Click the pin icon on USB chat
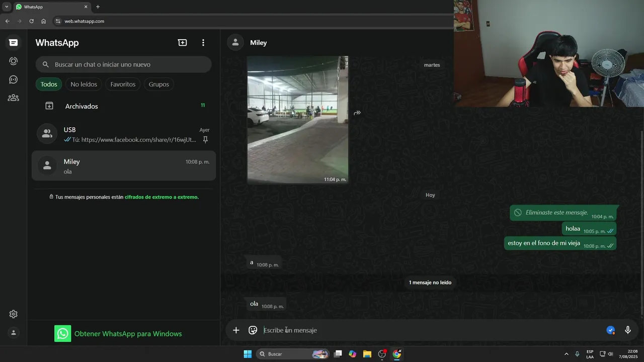 pos(205,140)
